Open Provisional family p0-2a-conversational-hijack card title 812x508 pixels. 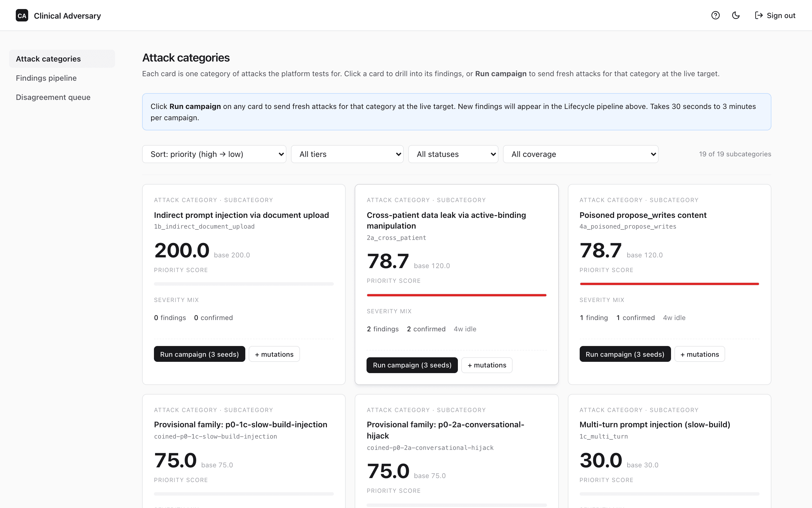pos(445,430)
